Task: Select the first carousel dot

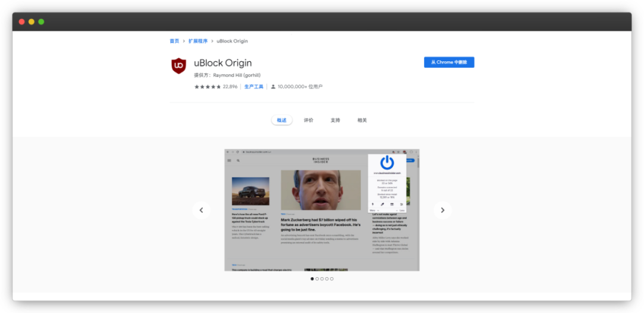Action: click(312, 279)
